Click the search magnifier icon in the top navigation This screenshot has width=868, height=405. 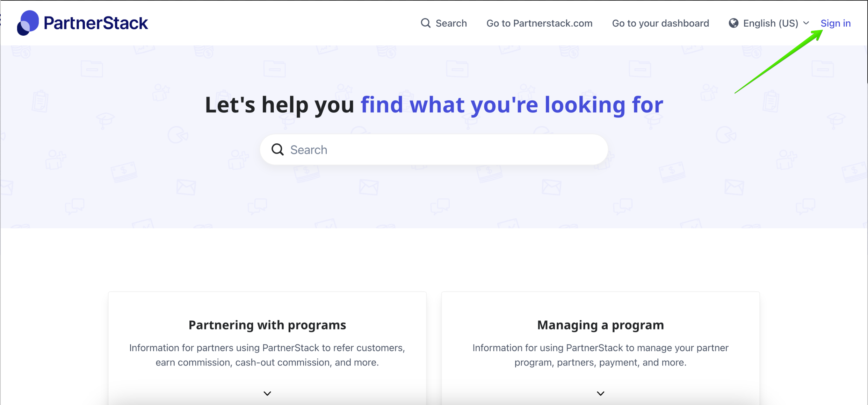pos(426,23)
